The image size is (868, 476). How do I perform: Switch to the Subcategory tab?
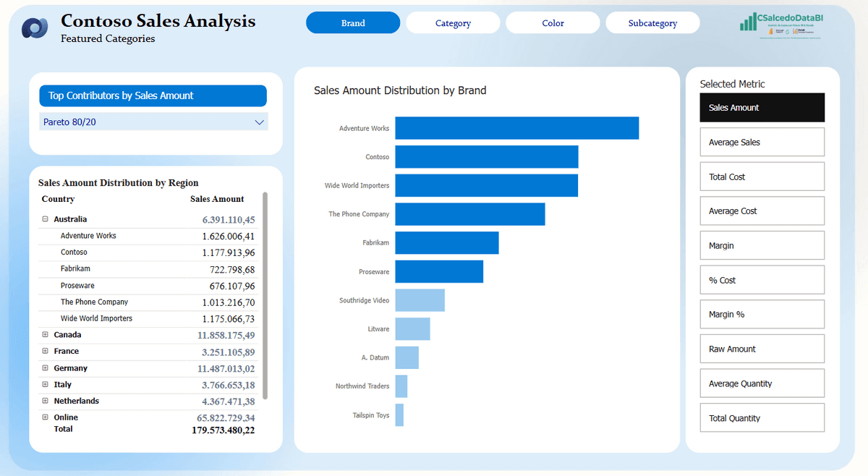[652, 23]
